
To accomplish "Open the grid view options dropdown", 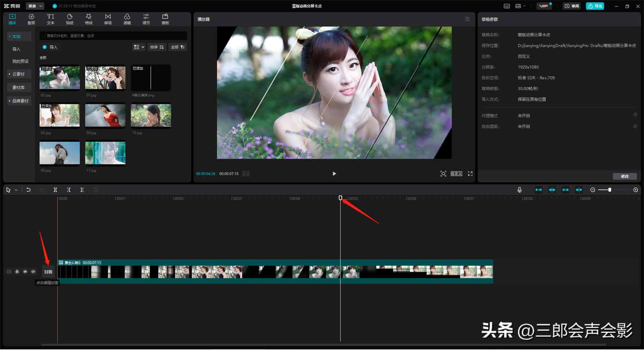I will click(139, 47).
